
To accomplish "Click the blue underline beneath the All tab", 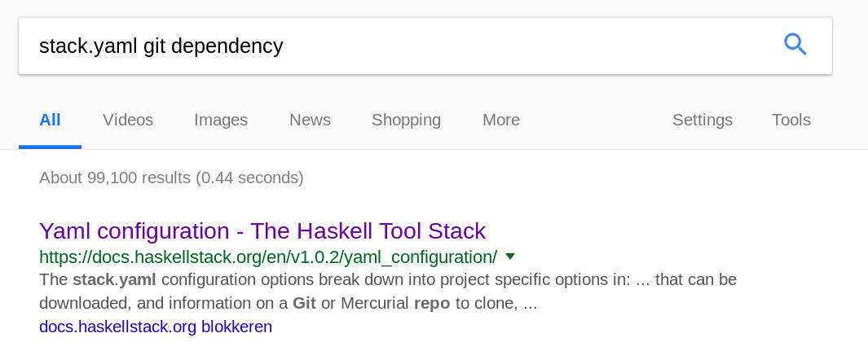I will 50,147.
